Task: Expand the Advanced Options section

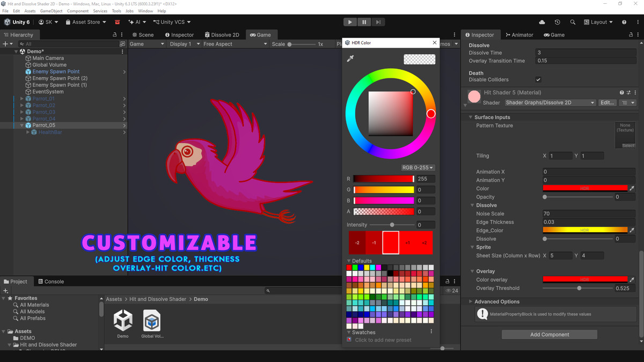Action: click(471, 301)
